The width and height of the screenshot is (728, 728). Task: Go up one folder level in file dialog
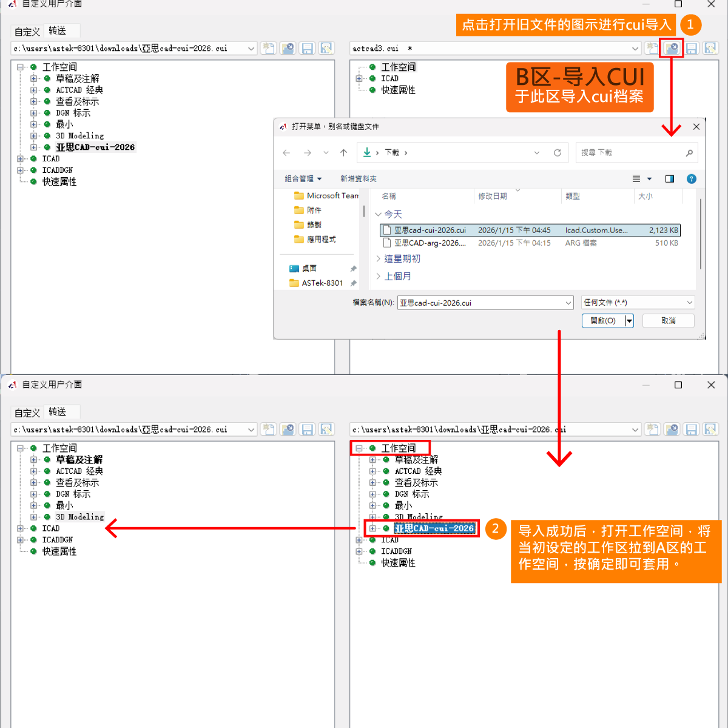[344, 153]
